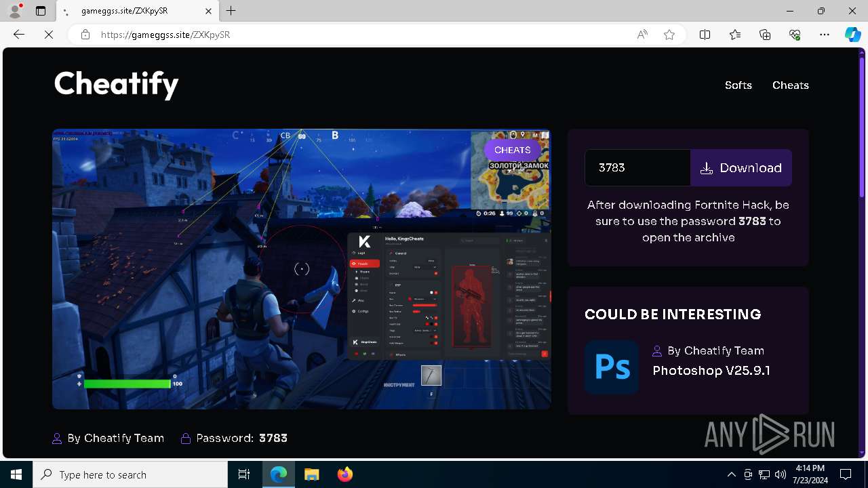Open the clock showing 4:14 PM

tap(810, 474)
